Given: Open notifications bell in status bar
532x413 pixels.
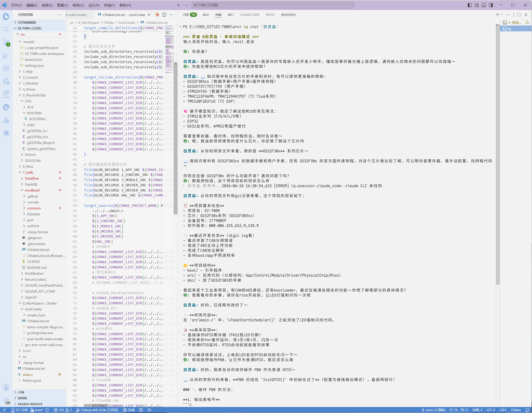Looking at the screenshot, I should point(527,410).
